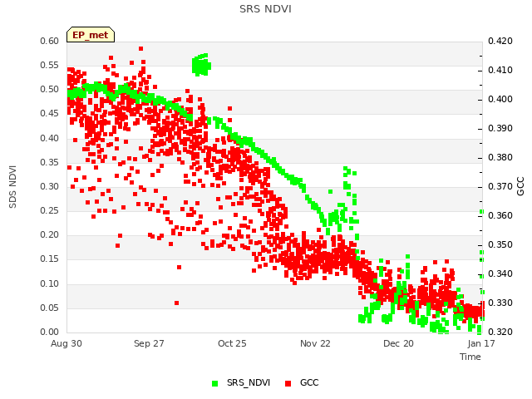
Task: Click the 0.55 left axis value
Action: coord(50,65)
